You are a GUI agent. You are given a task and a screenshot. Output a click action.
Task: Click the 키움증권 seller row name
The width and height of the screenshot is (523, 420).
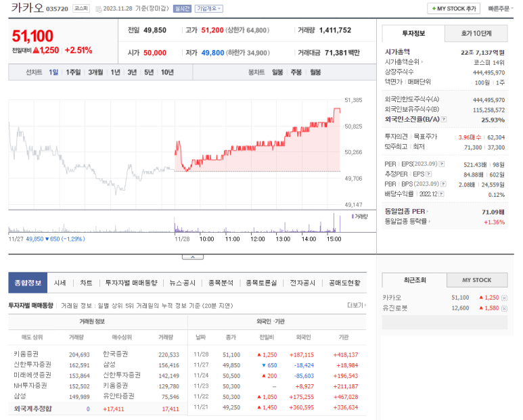(26, 354)
